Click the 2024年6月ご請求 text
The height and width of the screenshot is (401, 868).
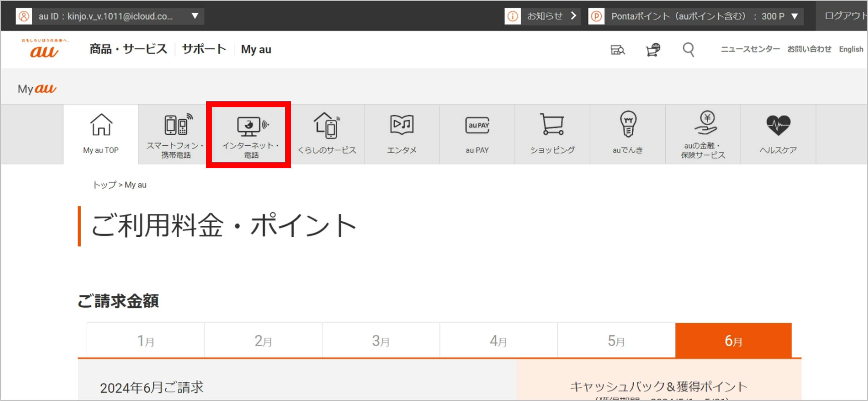point(152,387)
